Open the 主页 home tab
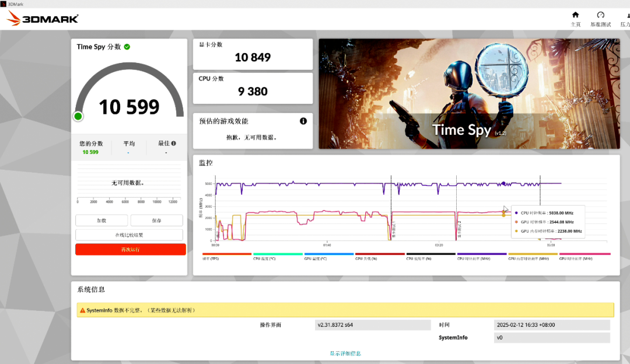This screenshot has height=364, width=630. pyautogui.click(x=575, y=19)
